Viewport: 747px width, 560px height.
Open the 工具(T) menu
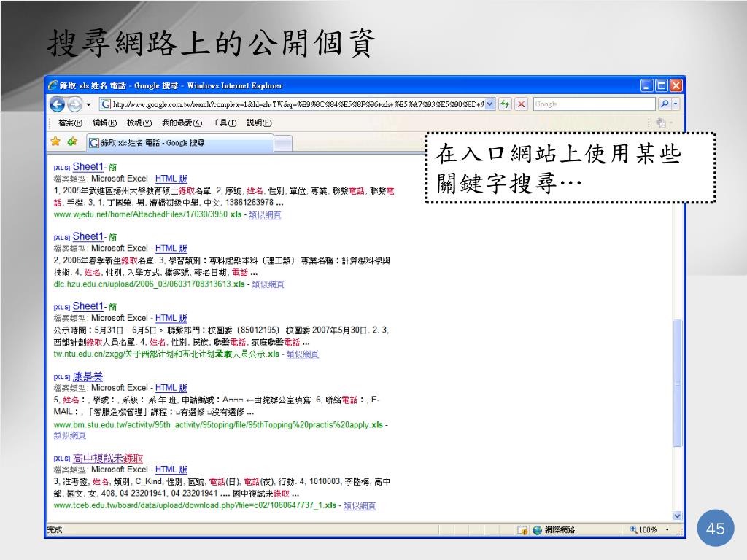pyautogui.click(x=224, y=122)
